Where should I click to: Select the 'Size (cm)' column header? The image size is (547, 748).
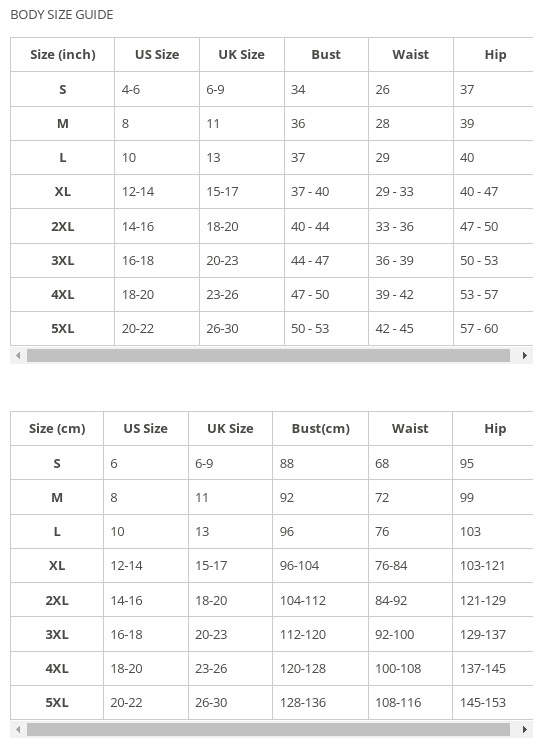click(x=57, y=429)
